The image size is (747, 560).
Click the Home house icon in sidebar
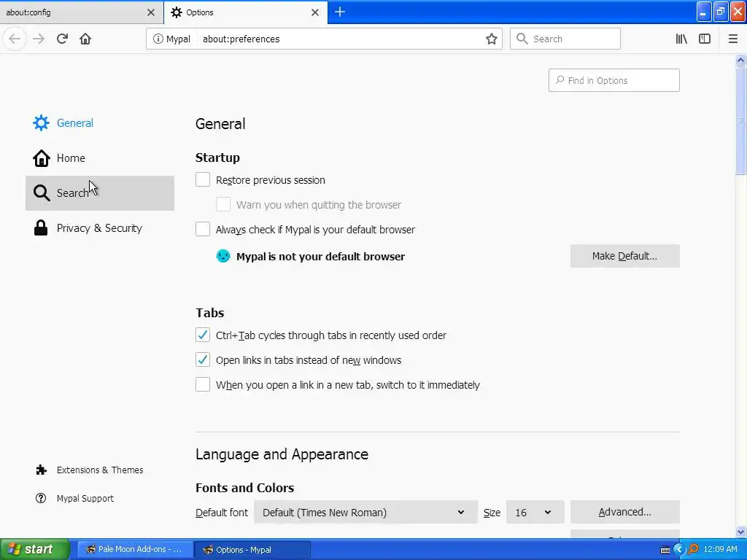pyautogui.click(x=41, y=158)
